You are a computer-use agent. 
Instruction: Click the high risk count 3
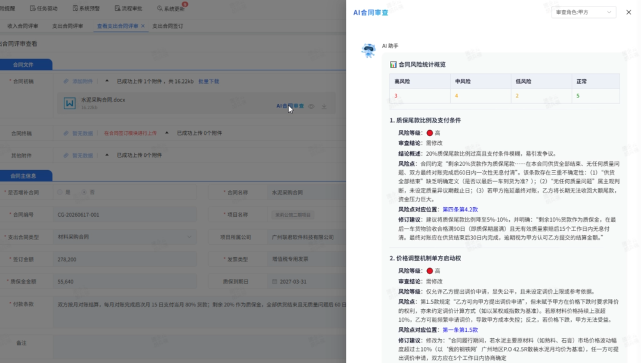[x=396, y=96]
